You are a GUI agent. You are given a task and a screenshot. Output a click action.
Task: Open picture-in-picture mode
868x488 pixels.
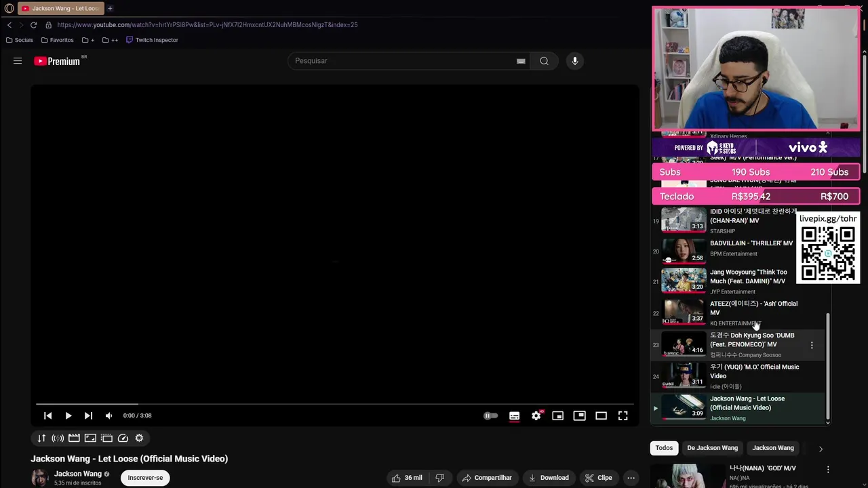coord(579,415)
